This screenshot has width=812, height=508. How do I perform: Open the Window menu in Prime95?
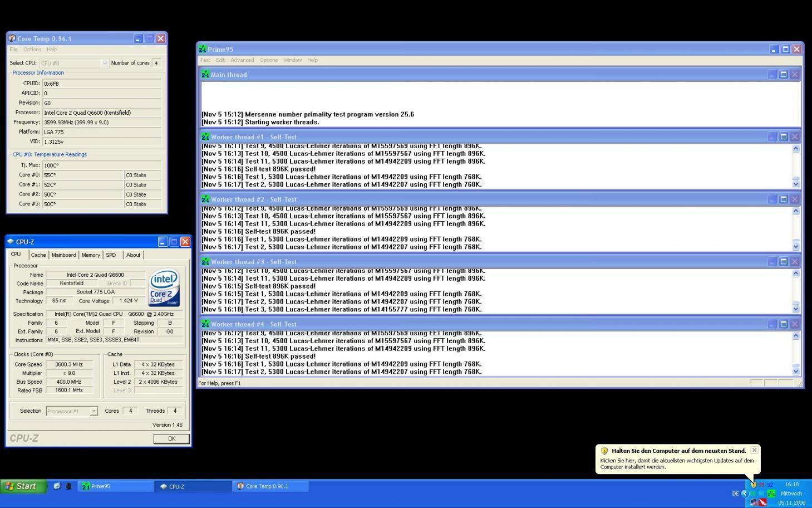[292, 60]
